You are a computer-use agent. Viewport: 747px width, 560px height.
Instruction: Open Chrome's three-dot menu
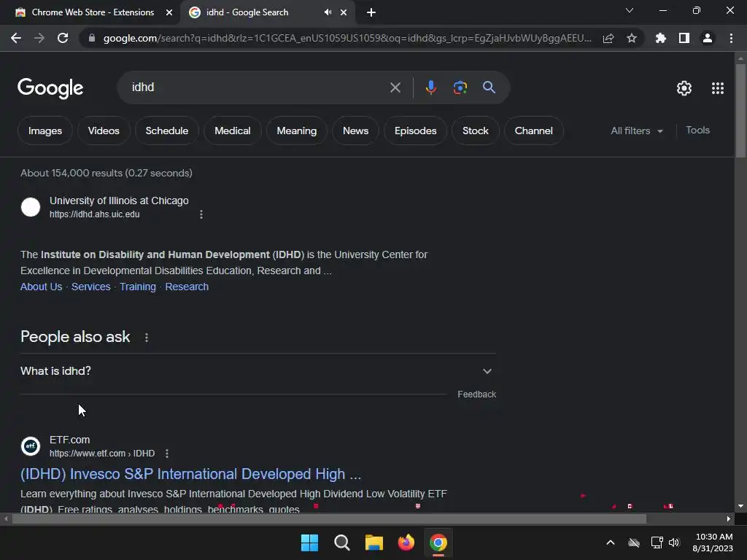tap(731, 38)
